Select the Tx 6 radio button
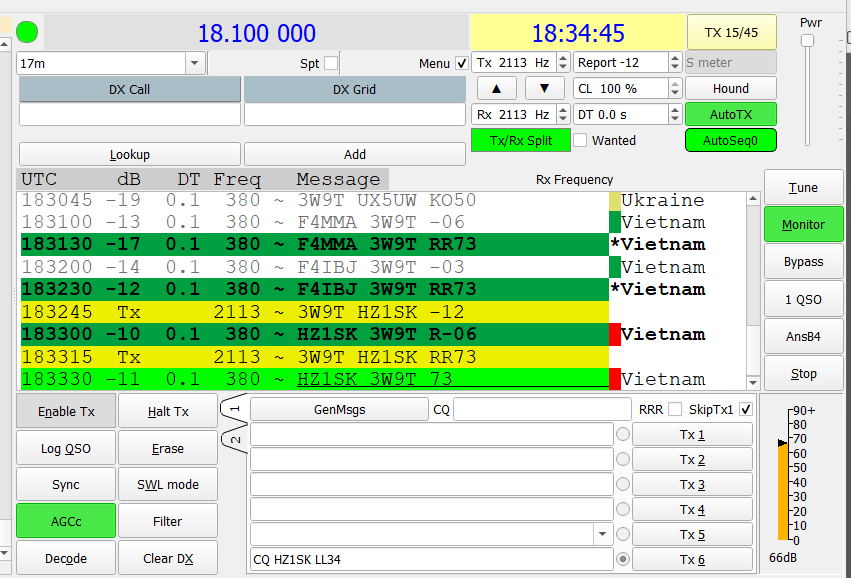 tap(623, 559)
